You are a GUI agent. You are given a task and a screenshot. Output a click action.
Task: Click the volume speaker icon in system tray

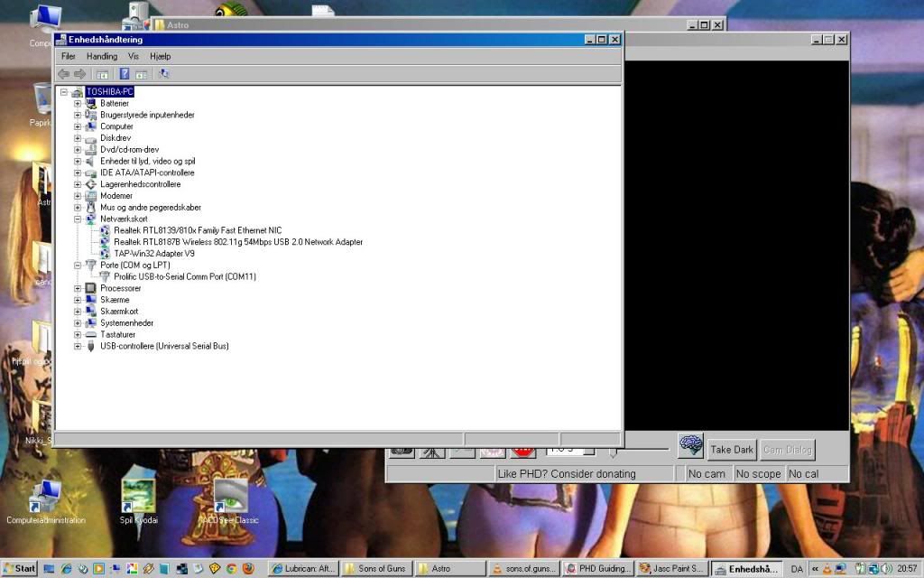(887, 569)
